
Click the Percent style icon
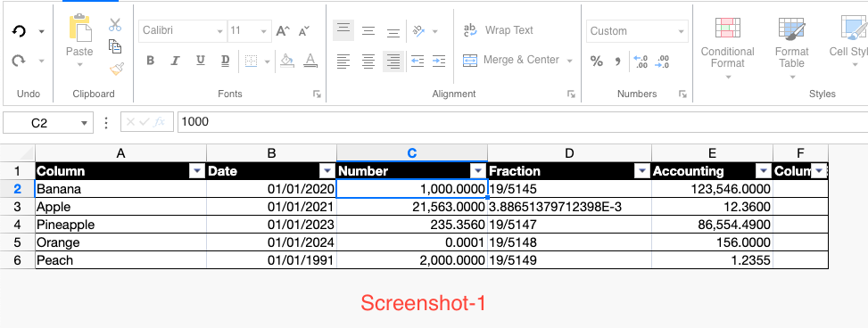(x=597, y=61)
